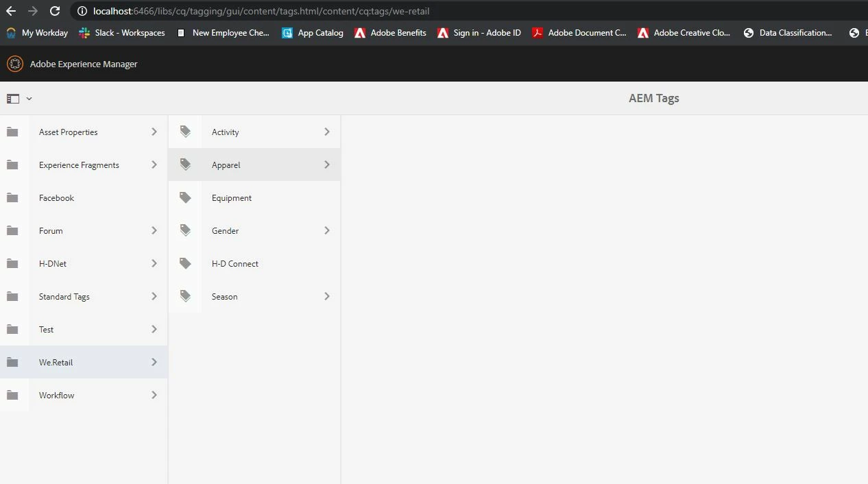
Task: Open the Adobe Benefits bookmark
Action: coord(390,33)
